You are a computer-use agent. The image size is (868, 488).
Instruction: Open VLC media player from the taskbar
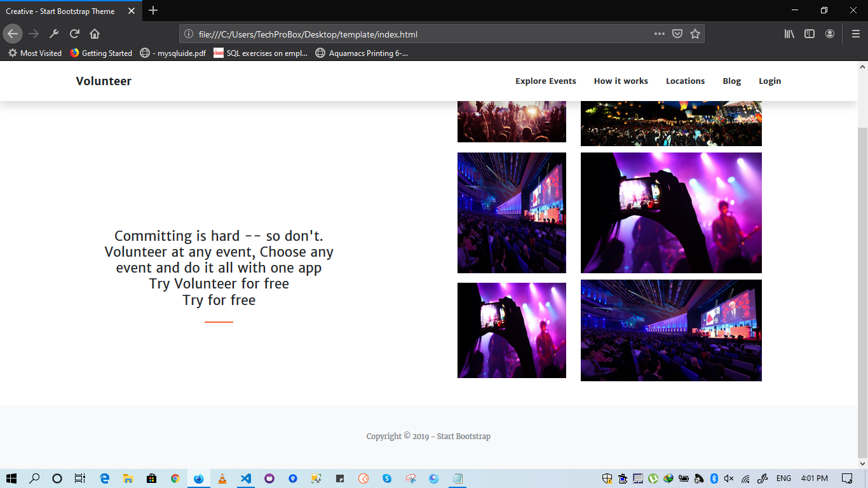[x=222, y=478]
